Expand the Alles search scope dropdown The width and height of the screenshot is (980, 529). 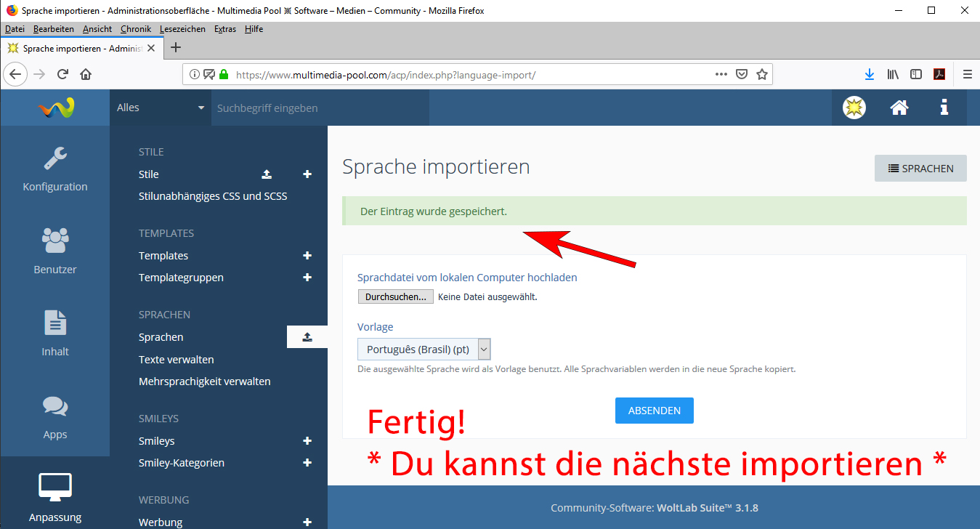(x=161, y=108)
